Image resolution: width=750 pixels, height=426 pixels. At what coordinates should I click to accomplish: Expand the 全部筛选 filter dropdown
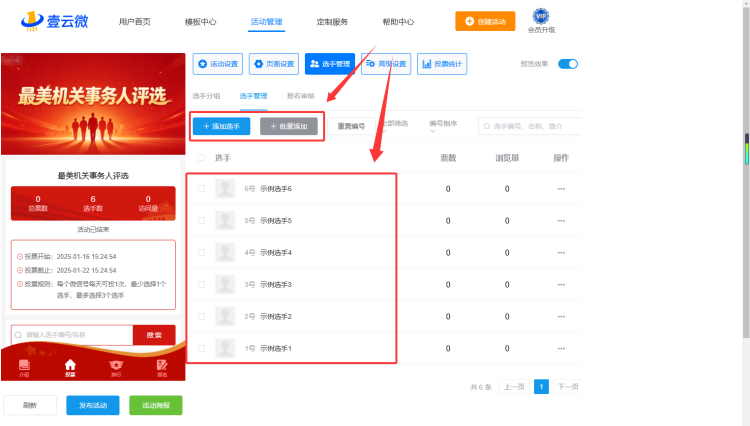click(x=395, y=126)
